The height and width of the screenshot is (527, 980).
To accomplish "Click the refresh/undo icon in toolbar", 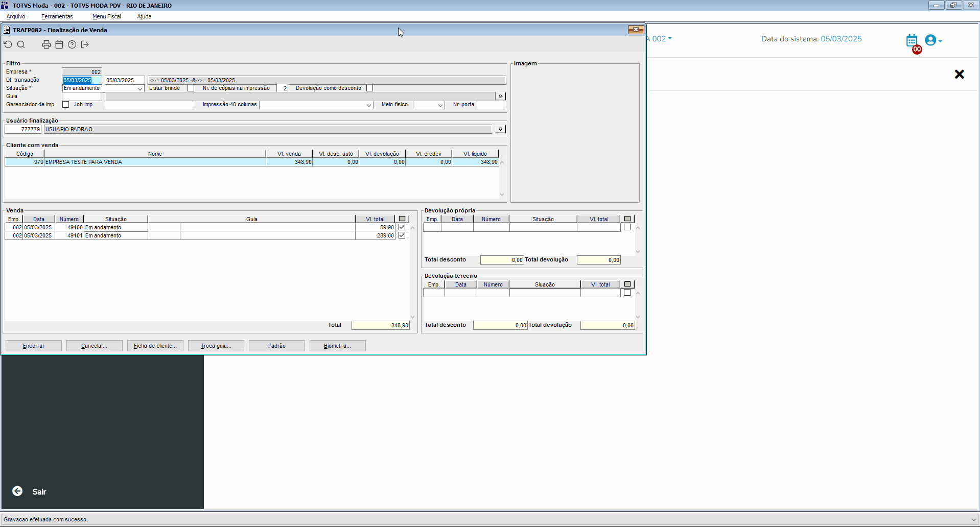I will coord(8,44).
